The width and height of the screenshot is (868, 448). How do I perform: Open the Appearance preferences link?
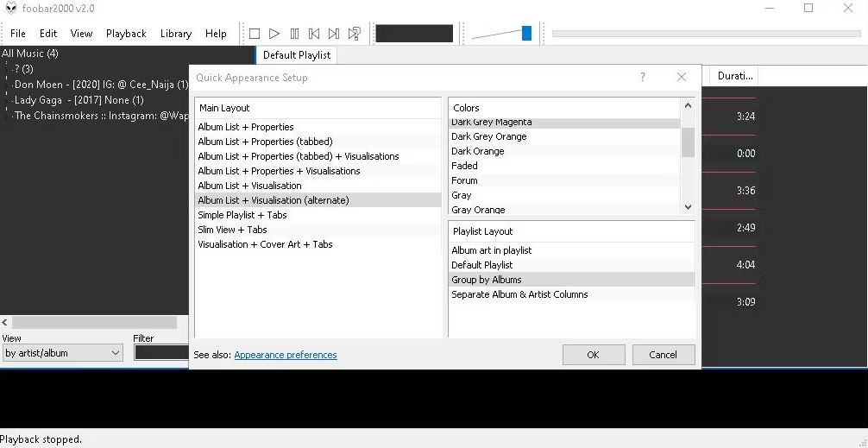286,355
